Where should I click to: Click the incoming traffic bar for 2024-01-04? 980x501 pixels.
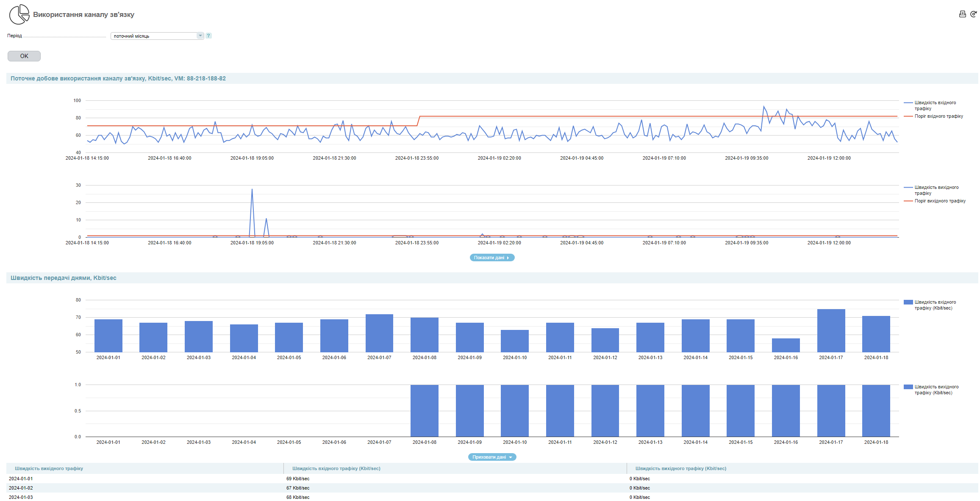(x=244, y=338)
